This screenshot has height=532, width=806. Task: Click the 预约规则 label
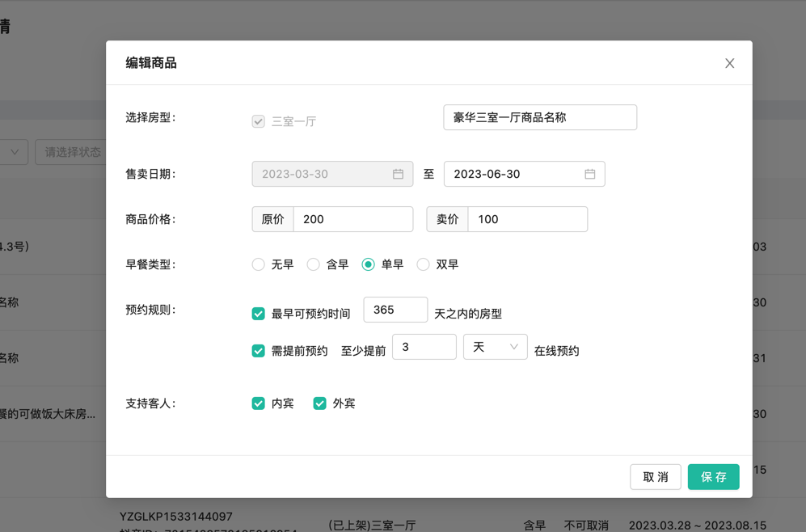click(x=150, y=310)
